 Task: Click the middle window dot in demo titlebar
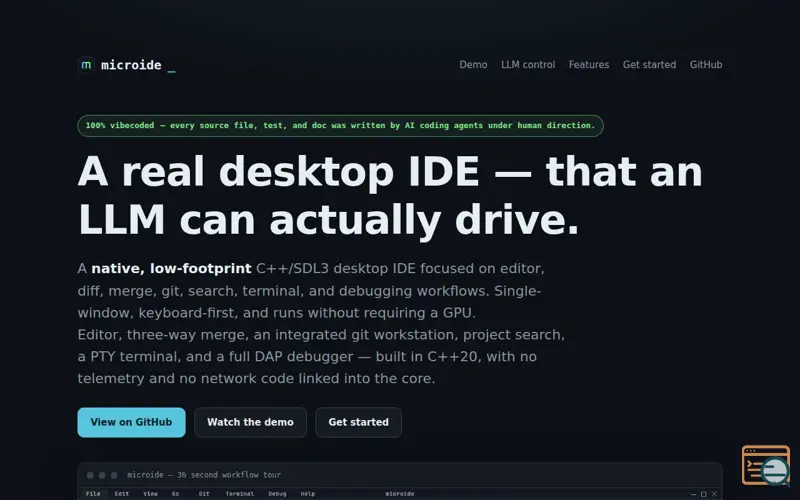coord(102,475)
